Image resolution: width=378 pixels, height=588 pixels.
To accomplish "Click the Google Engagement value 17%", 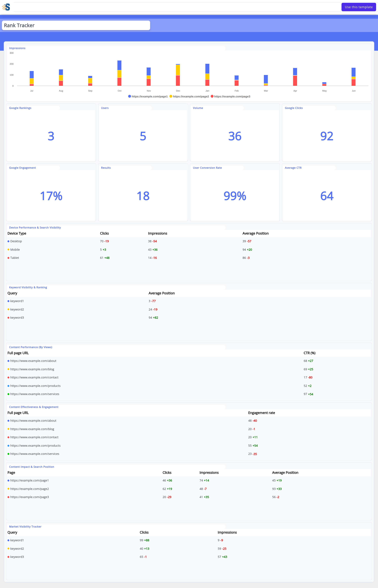I will (x=51, y=196).
